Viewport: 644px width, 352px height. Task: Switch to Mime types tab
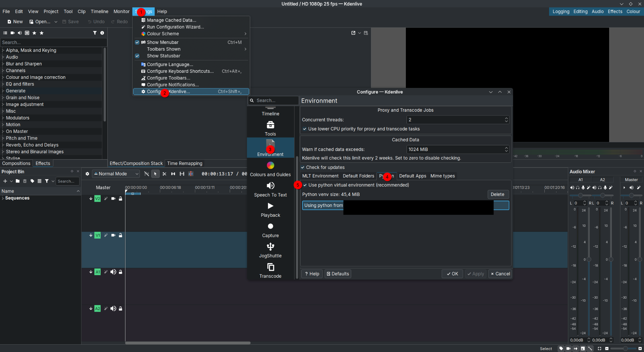442,176
